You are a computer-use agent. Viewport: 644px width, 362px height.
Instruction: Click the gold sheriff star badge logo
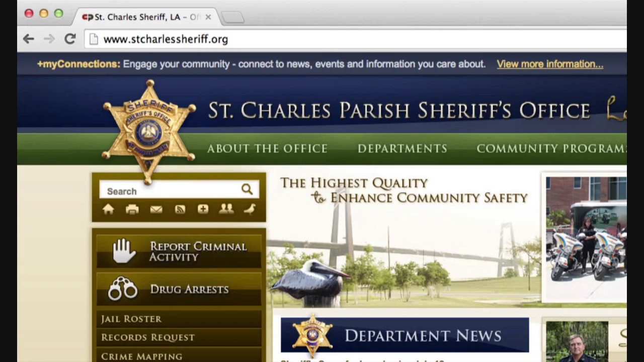pos(149,132)
